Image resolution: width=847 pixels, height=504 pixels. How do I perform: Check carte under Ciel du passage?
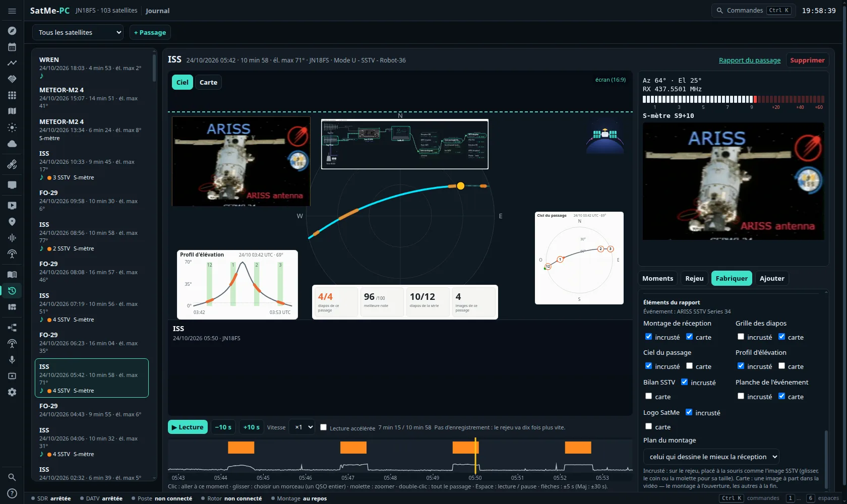689,366
